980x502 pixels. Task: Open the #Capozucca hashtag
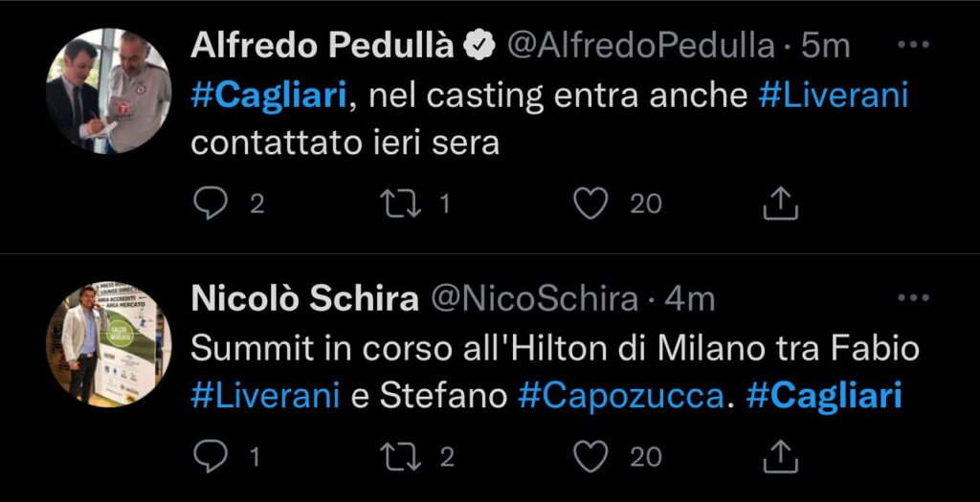coord(620,397)
